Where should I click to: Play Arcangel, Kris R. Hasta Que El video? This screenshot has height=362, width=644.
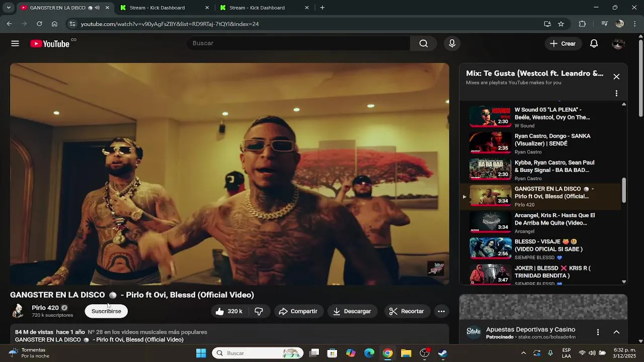coord(541,223)
